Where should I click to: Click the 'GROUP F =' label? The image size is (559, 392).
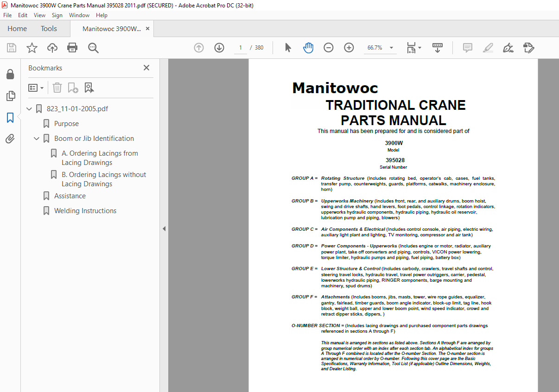pyautogui.click(x=305, y=297)
